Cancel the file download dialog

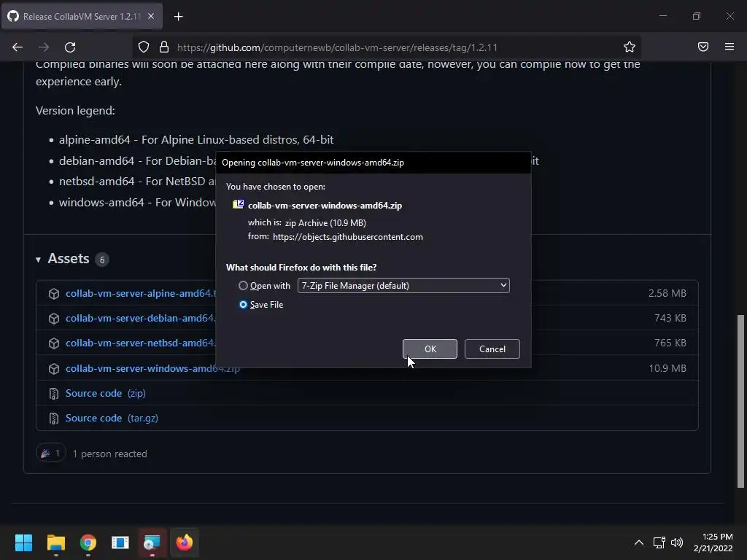[x=492, y=349]
